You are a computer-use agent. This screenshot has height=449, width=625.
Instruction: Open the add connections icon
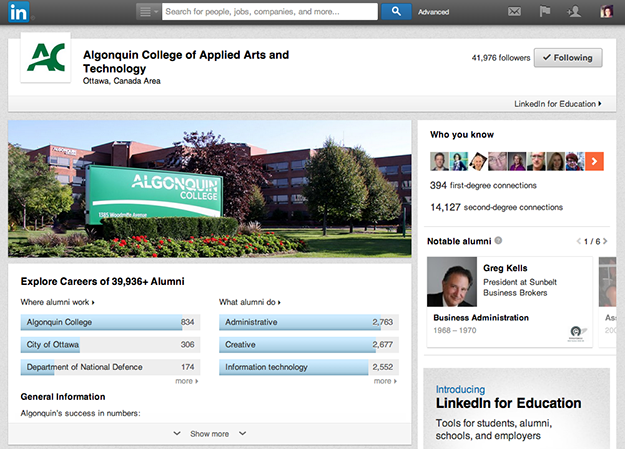click(x=574, y=12)
